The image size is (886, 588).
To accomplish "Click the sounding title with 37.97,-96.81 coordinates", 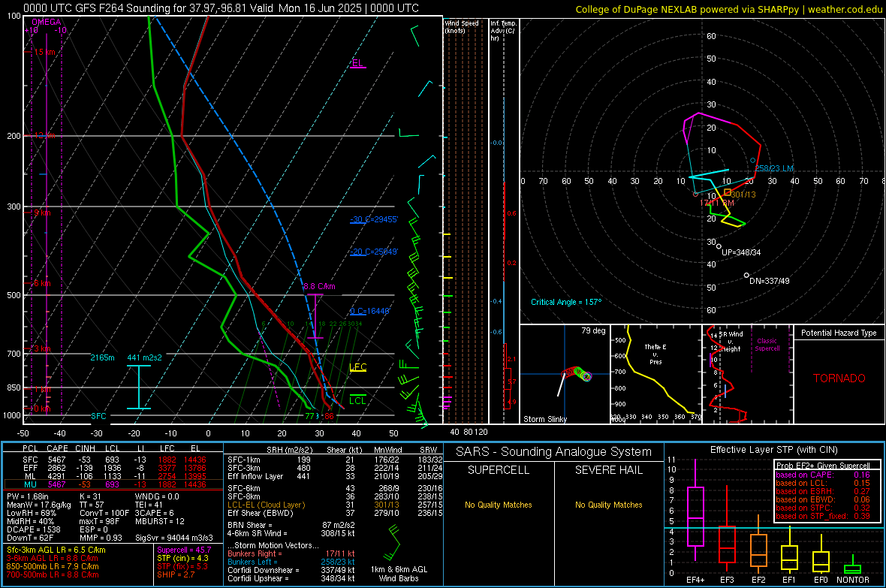I will point(221,8).
